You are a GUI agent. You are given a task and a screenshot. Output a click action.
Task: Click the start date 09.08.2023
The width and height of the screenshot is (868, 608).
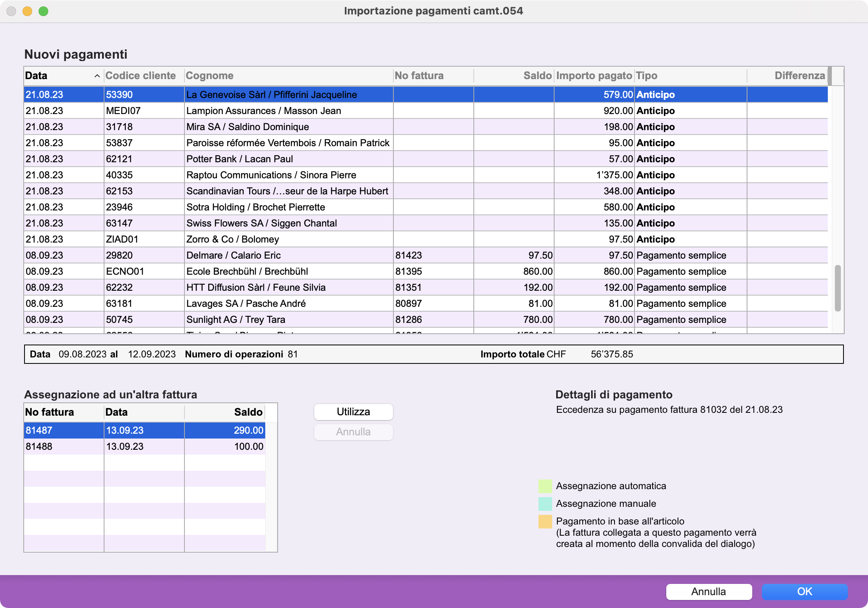pos(82,354)
